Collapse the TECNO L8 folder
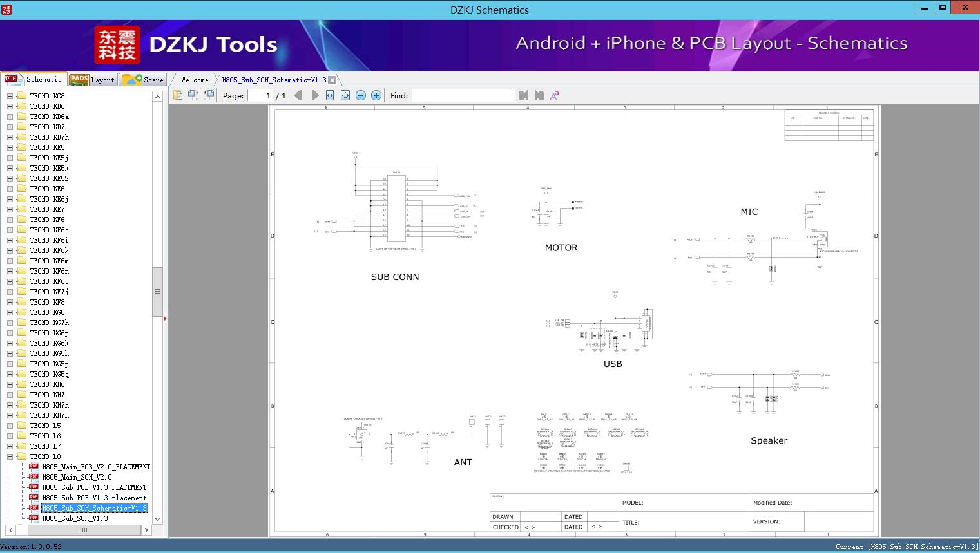980x553 pixels. click(x=10, y=456)
